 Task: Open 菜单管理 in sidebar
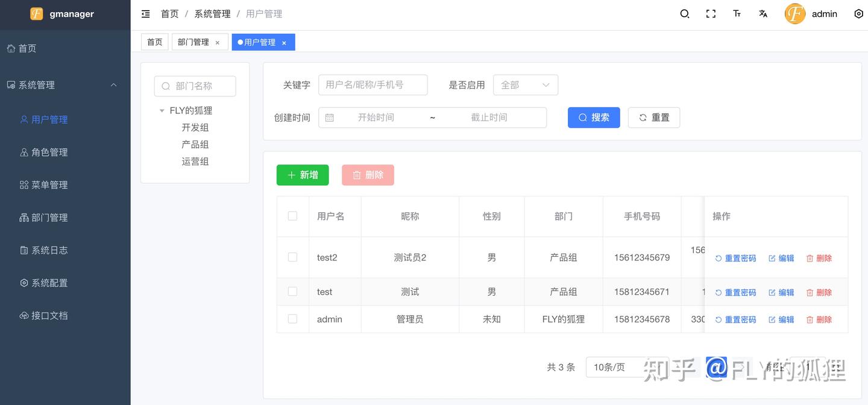coord(65,185)
